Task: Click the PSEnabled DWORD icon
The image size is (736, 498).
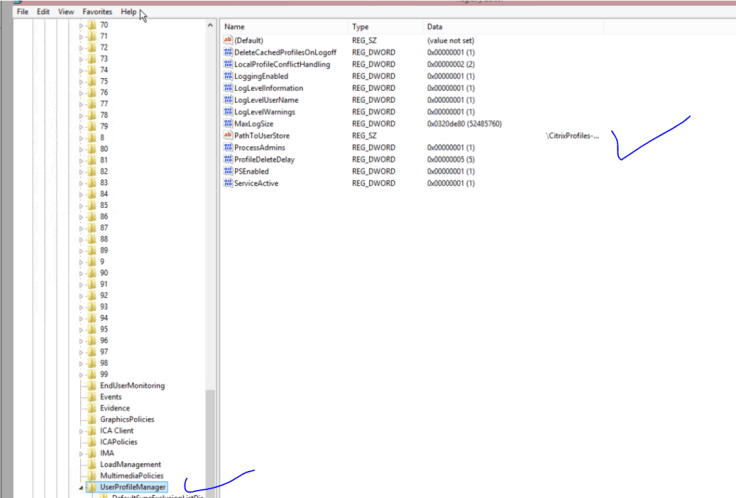Action: [228, 171]
